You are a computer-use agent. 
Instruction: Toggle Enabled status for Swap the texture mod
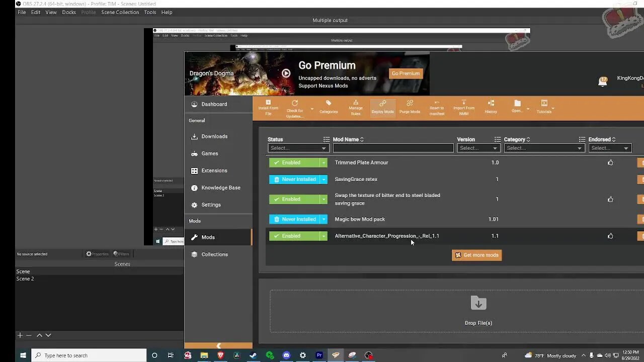pos(294,199)
